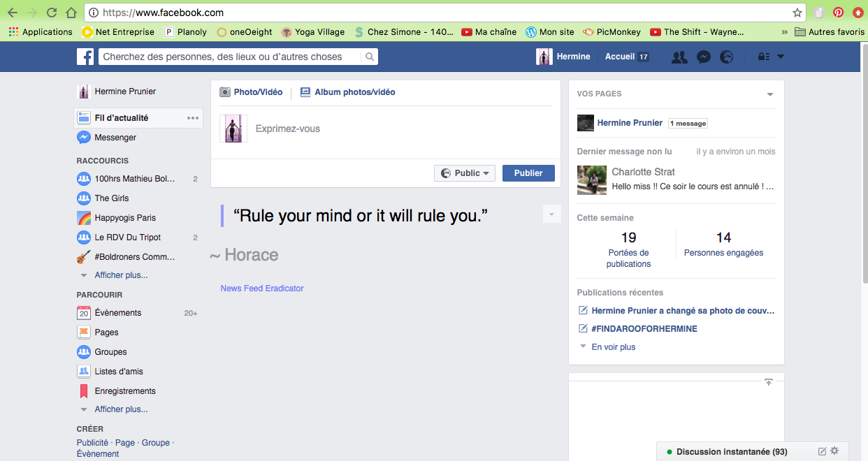Image resolution: width=868 pixels, height=461 pixels.
Task: Expand Afficher plus under Parcourir
Action: click(121, 409)
